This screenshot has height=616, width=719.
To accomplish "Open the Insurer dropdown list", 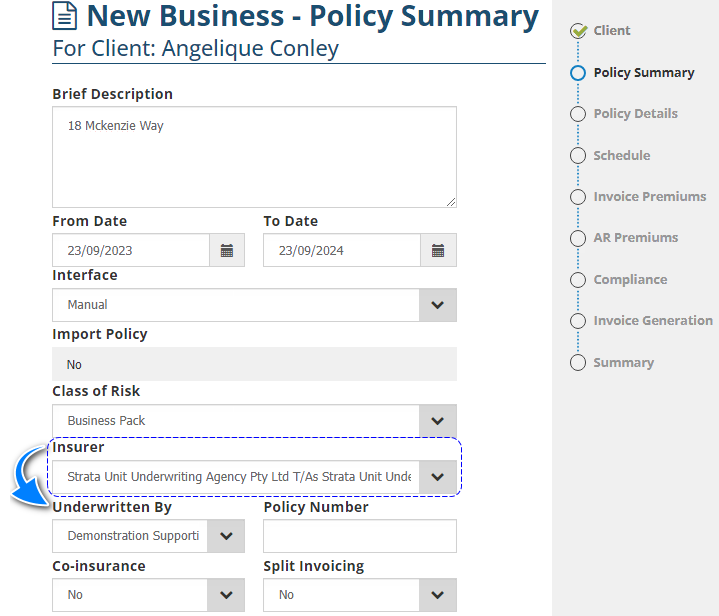I will [437, 477].
